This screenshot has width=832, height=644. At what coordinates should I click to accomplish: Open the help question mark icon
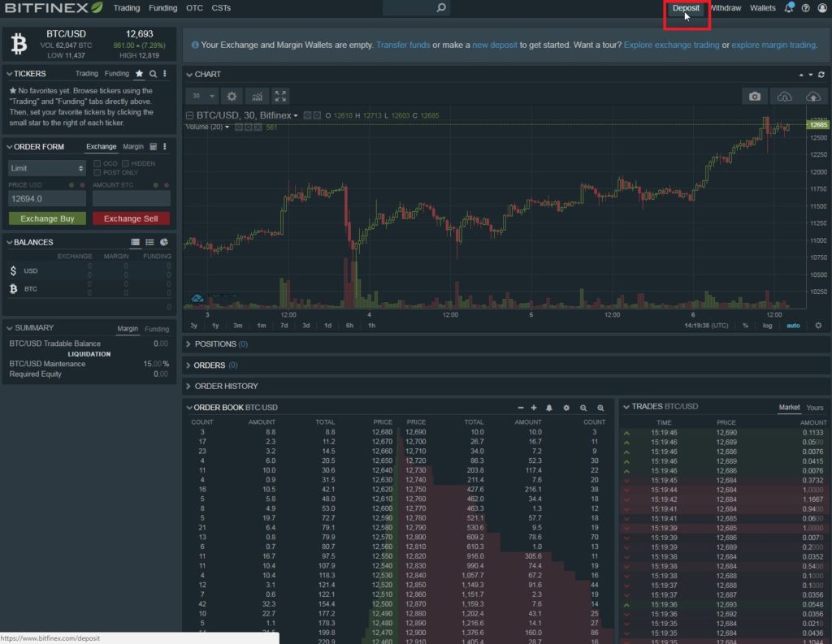(805, 8)
